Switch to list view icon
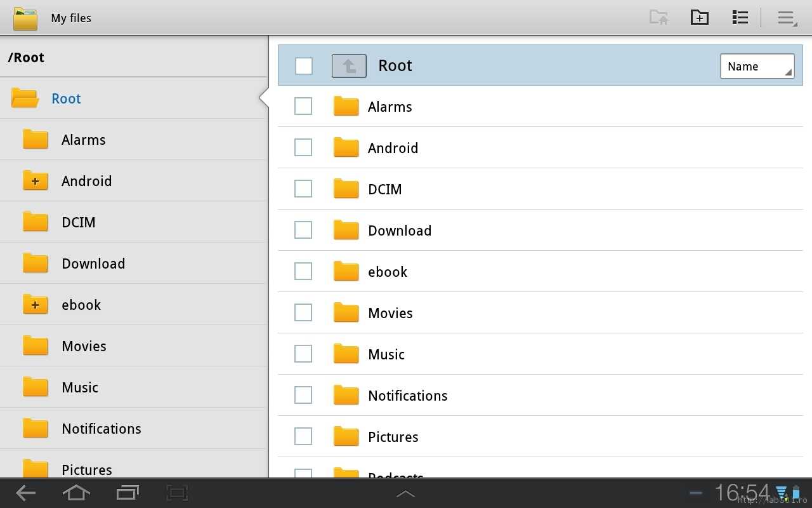The width and height of the screenshot is (812, 508). tap(740, 18)
